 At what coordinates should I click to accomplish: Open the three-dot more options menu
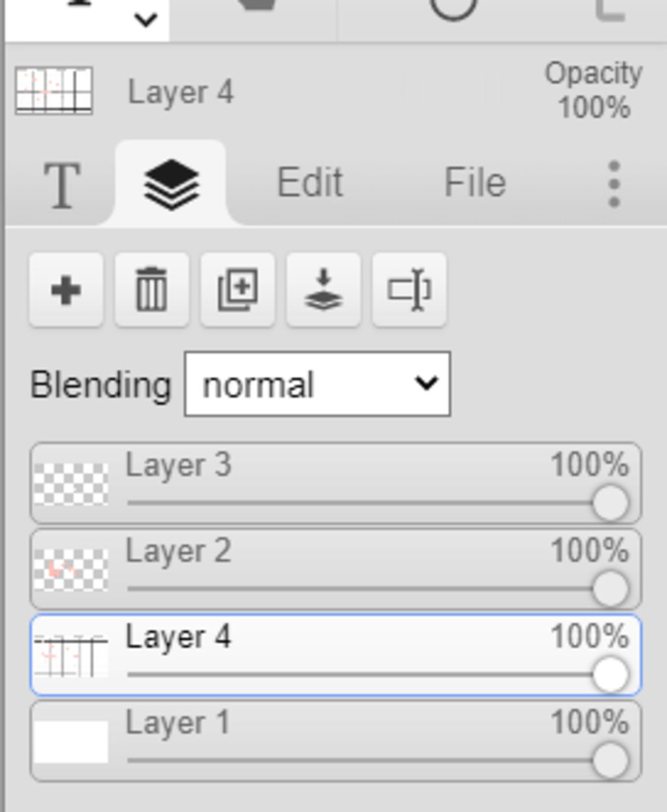point(614,184)
